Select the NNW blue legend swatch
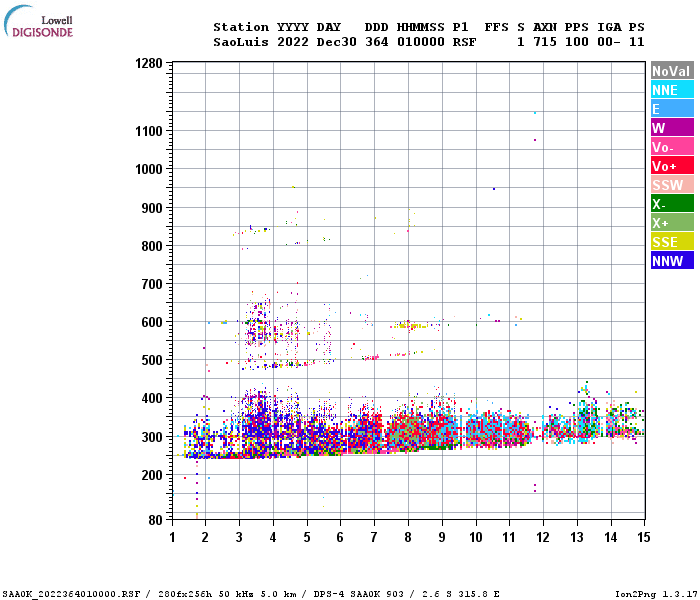Image resolution: width=700 pixels, height=600 pixels. [x=672, y=260]
